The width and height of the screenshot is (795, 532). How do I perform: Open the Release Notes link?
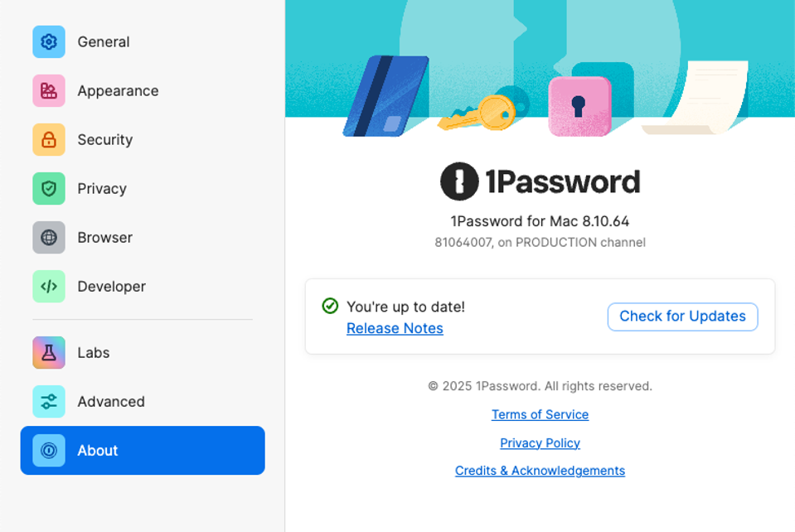(395, 328)
